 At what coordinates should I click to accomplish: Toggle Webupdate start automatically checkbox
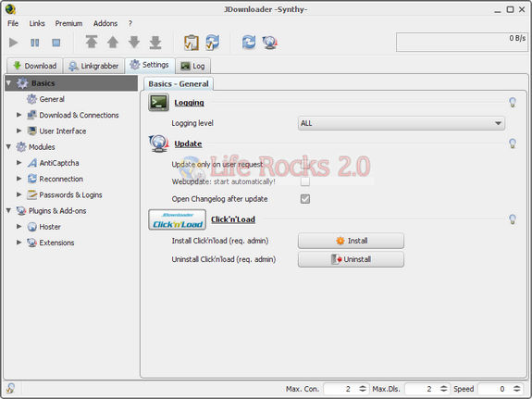(305, 181)
